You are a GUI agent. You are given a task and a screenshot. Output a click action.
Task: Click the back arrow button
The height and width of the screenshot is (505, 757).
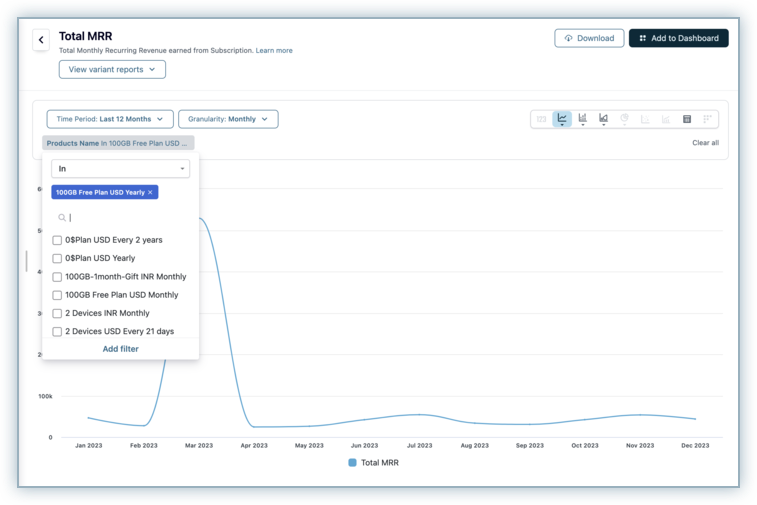pyautogui.click(x=41, y=40)
